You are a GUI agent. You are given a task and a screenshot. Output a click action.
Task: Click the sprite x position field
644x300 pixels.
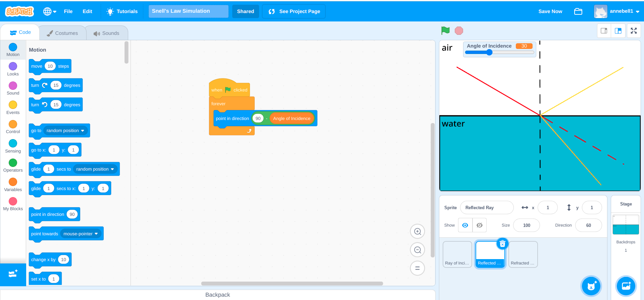tap(548, 207)
